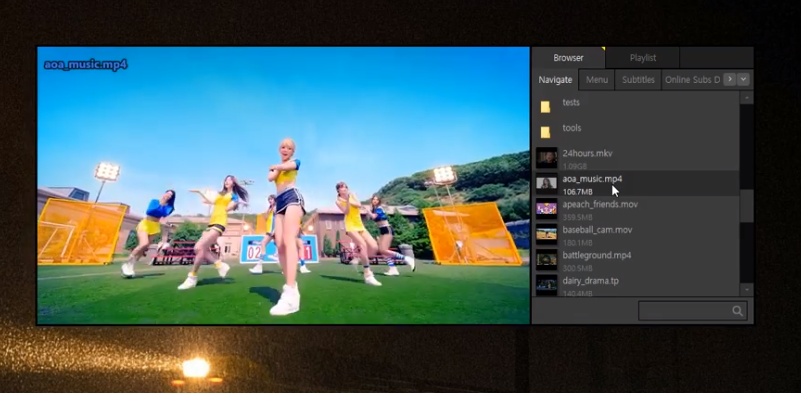Click the aoa_music.mp4 thumbnail
This screenshot has height=393, width=801.
(x=546, y=183)
